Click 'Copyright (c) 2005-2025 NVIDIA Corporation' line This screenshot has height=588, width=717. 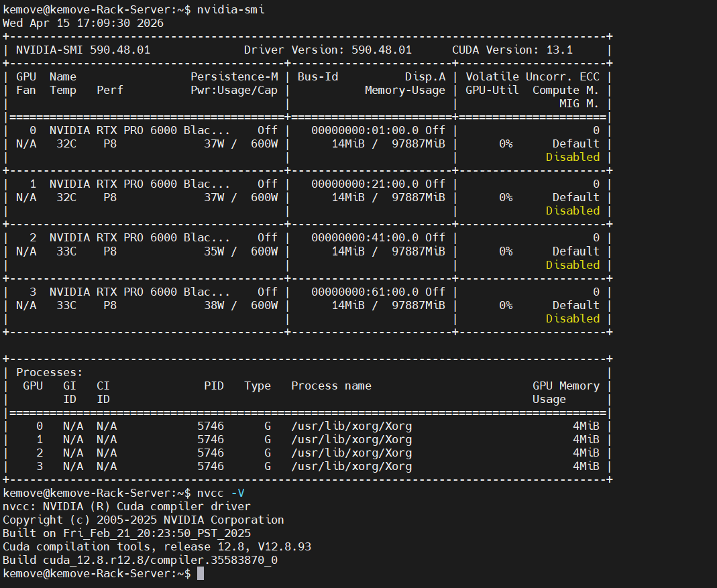pyautogui.click(x=143, y=520)
